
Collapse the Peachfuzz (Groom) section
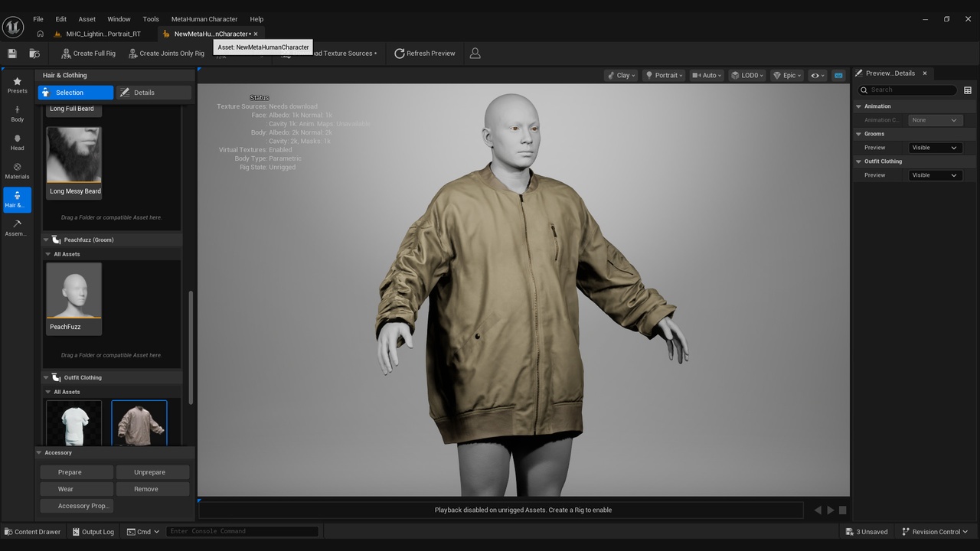(46, 240)
